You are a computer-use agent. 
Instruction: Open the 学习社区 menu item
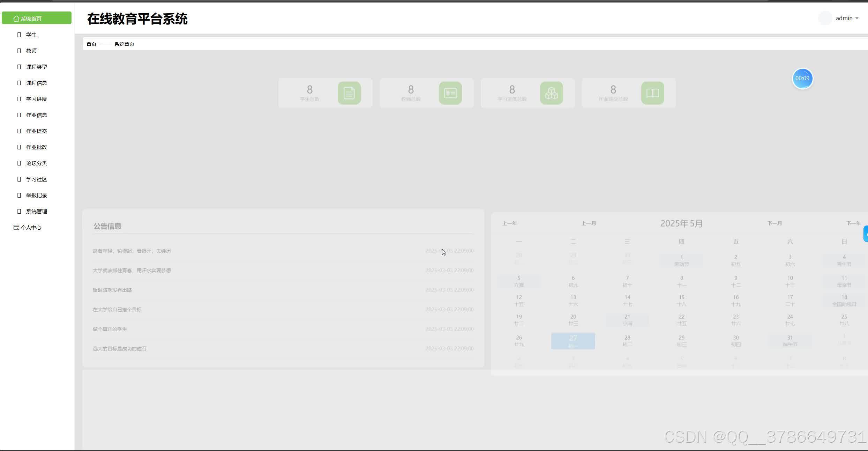36,179
